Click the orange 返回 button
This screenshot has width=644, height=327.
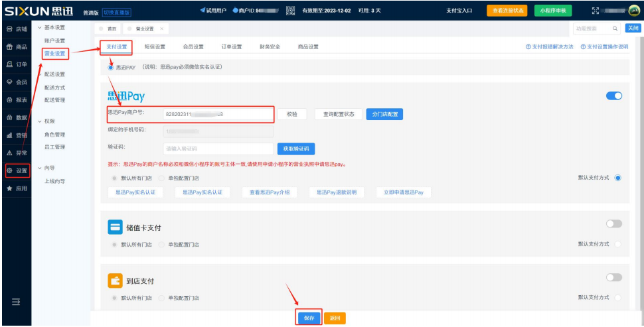click(335, 318)
